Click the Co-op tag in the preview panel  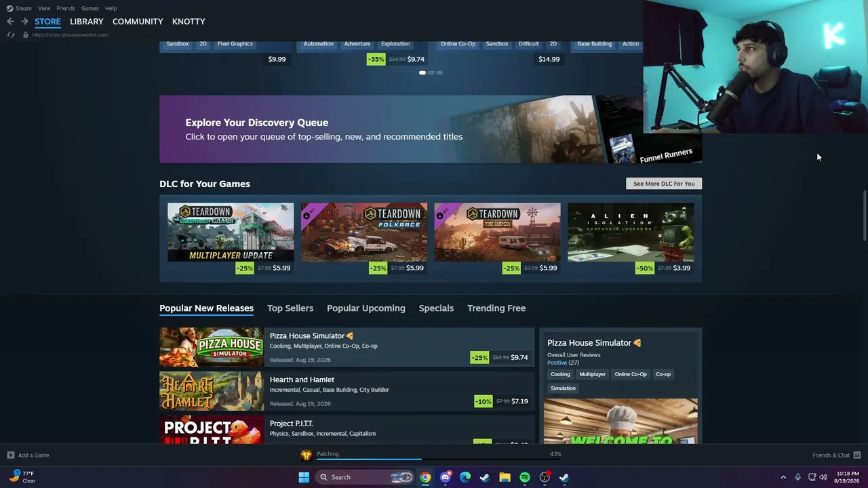pos(663,374)
